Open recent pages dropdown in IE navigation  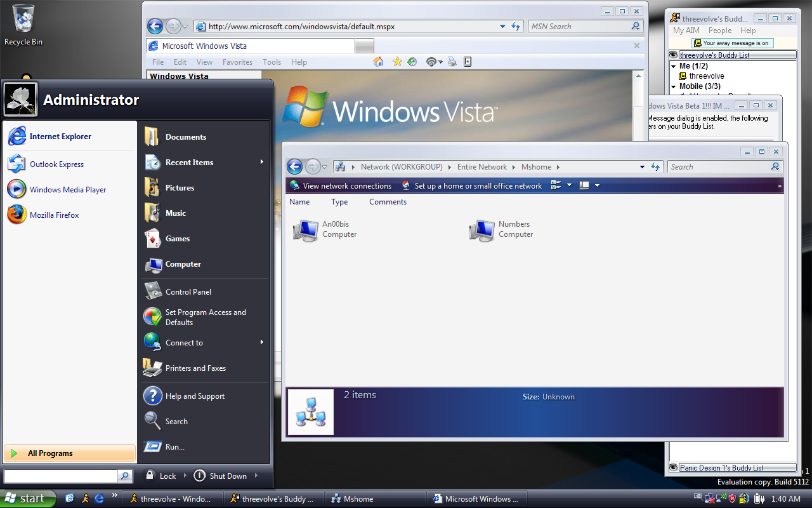tap(185, 27)
